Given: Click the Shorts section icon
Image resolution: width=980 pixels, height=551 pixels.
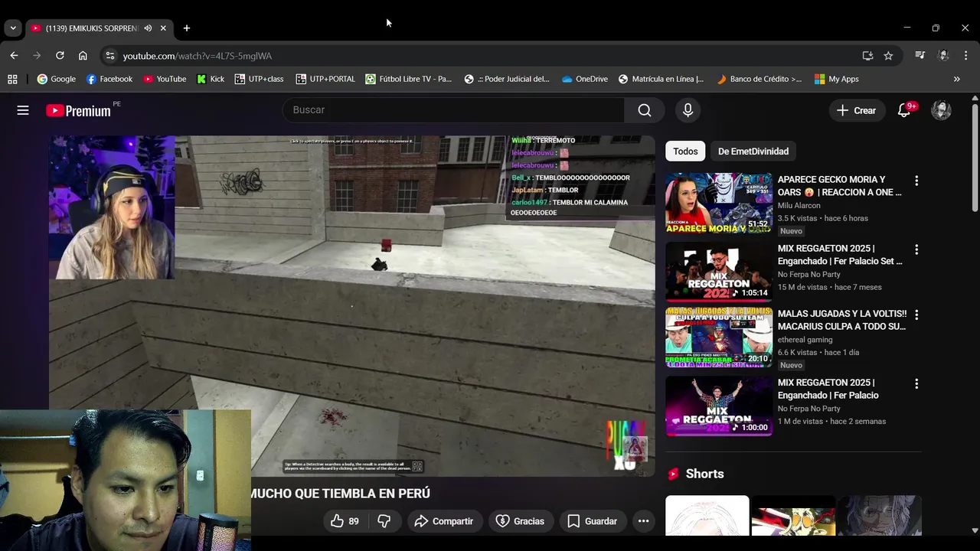Looking at the screenshot, I should pyautogui.click(x=673, y=474).
